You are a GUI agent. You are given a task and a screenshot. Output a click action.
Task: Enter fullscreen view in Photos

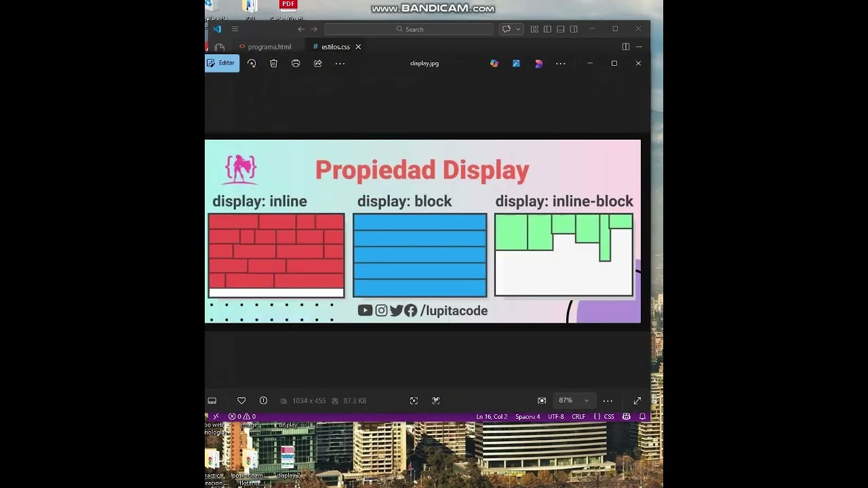[x=637, y=401]
